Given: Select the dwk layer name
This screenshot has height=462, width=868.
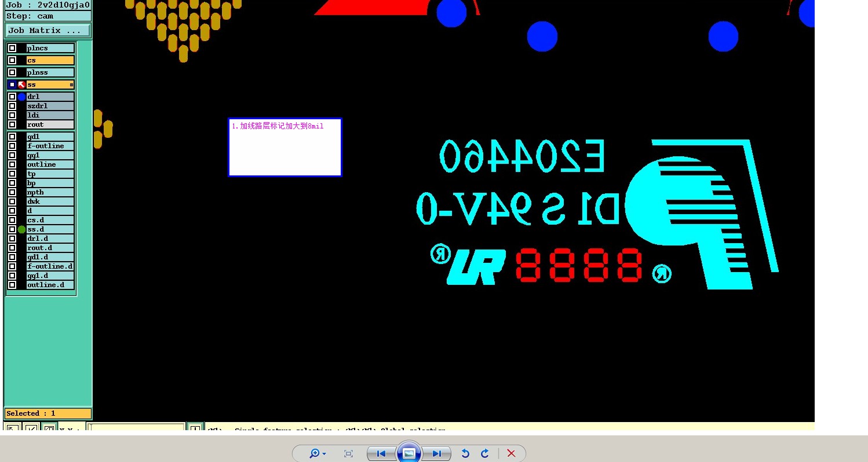Looking at the screenshot, I should click(x=50, y=201).
